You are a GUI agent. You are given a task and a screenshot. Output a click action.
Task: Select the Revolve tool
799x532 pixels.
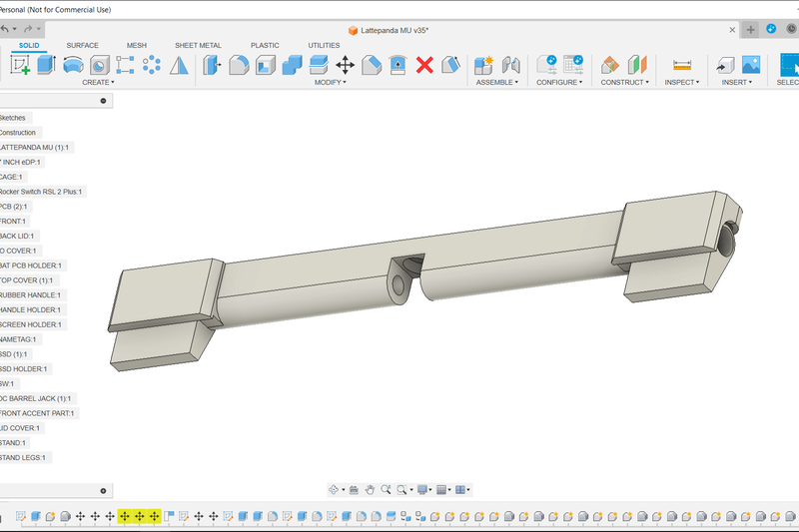pyautogui.click(x=73, y=65)
